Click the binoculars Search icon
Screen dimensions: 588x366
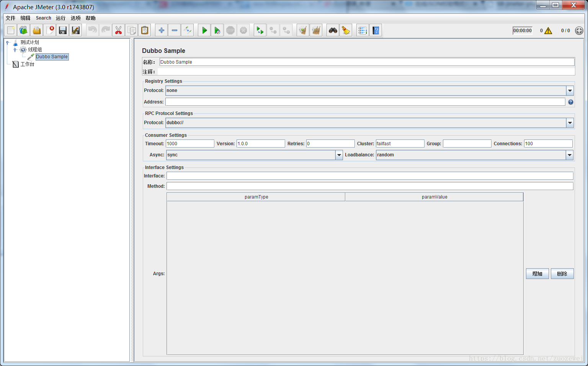pyautogui.click(x=333, y=30)
